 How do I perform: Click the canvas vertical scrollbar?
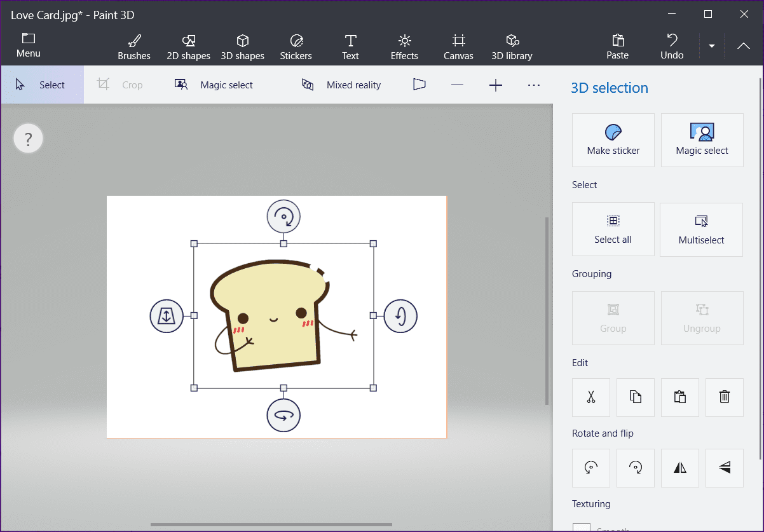pos(547,311)
